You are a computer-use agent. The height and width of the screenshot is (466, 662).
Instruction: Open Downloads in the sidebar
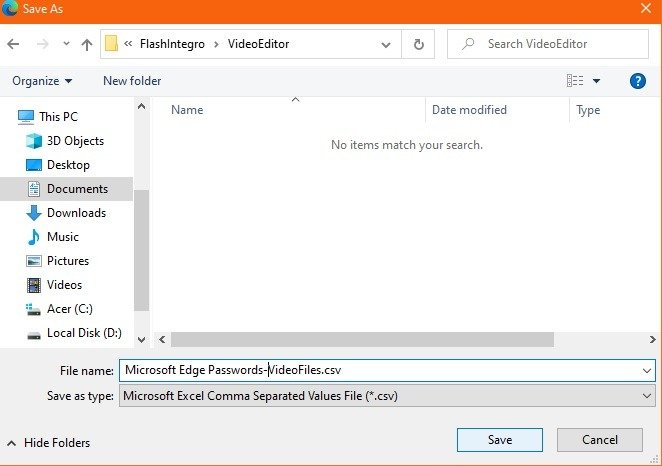pos(76,213)
